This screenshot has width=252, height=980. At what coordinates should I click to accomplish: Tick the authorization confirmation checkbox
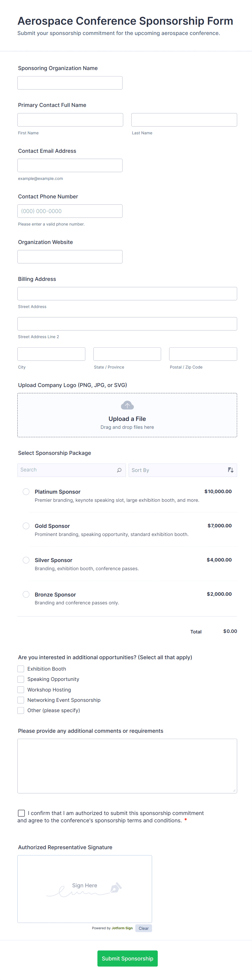point(22,813)
